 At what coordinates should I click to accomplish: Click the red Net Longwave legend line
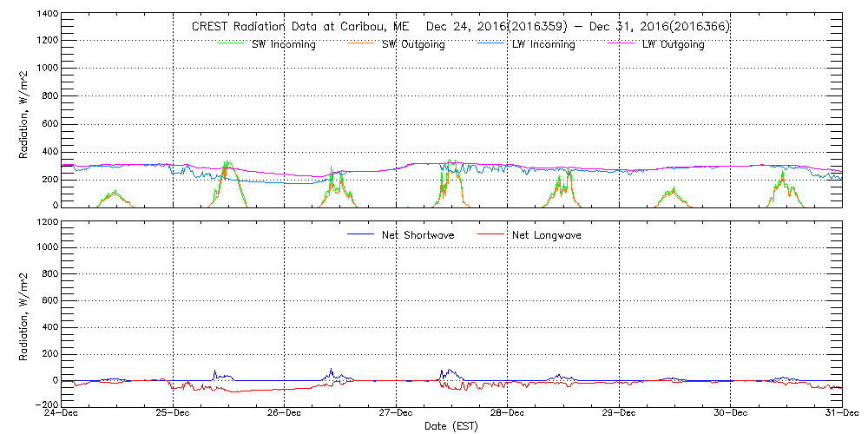tap(491, 235)
